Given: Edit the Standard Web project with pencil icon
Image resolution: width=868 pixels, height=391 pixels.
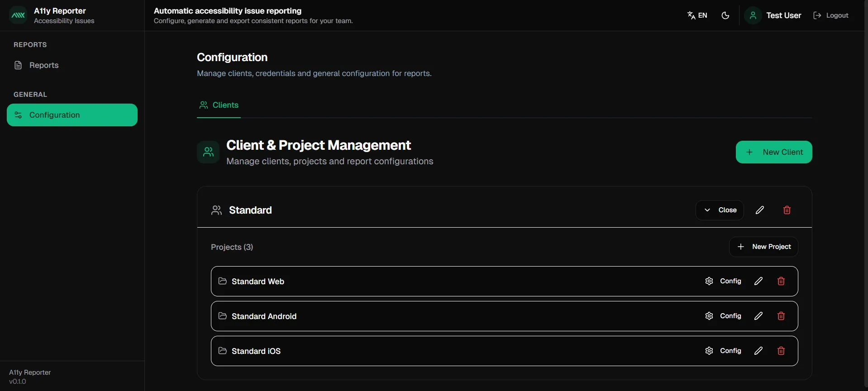Looking at the screenshot, I should coord(758,281).
